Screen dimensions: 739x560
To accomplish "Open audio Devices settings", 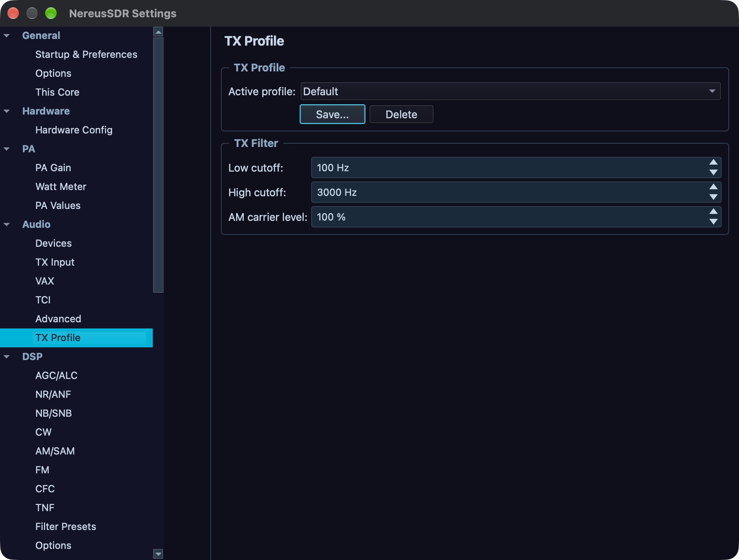I will [x=53, y=243].
